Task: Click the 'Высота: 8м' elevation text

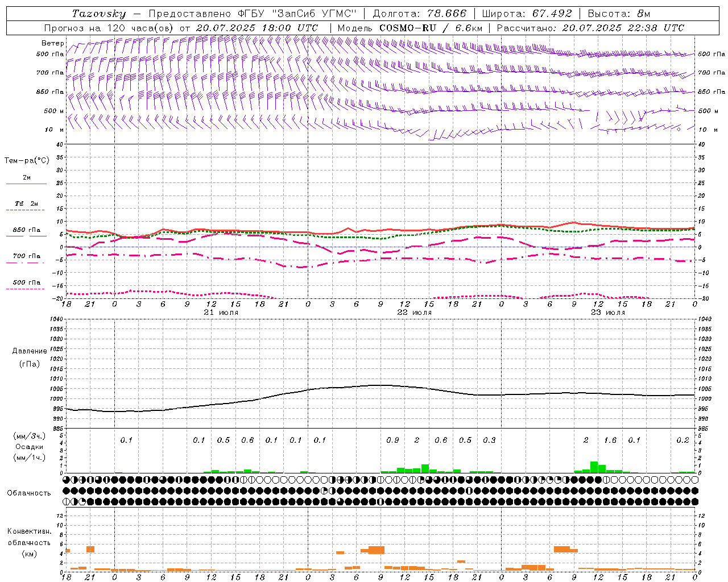Action: 619,14
